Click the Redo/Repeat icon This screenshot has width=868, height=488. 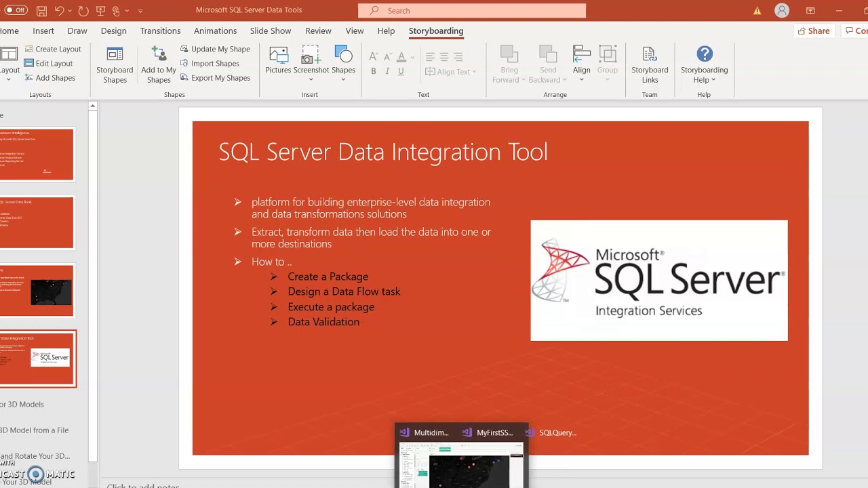(x=83, y=11)
